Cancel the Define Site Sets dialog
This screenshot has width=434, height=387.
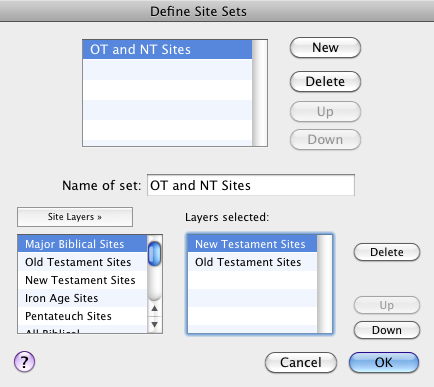pos(301,362)
